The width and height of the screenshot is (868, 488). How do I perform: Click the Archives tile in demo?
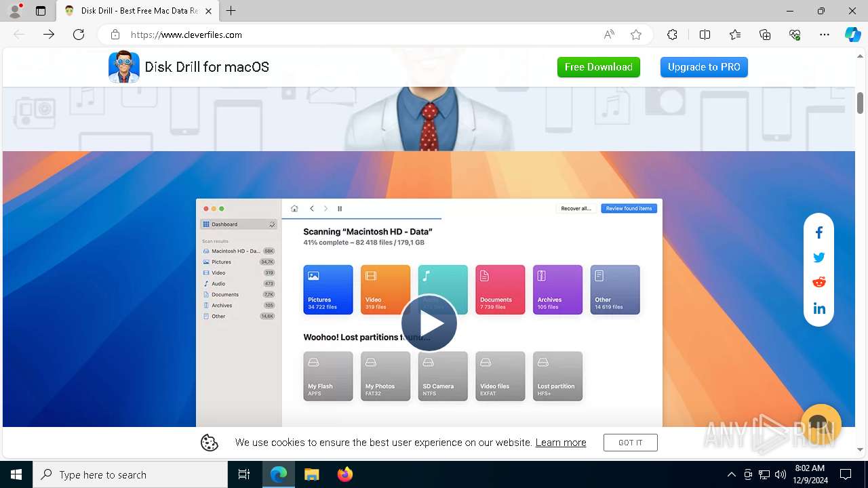[x=557, y=289]
